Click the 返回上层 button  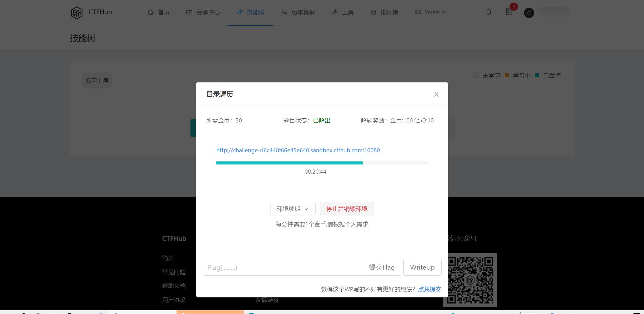coord(97,81)
